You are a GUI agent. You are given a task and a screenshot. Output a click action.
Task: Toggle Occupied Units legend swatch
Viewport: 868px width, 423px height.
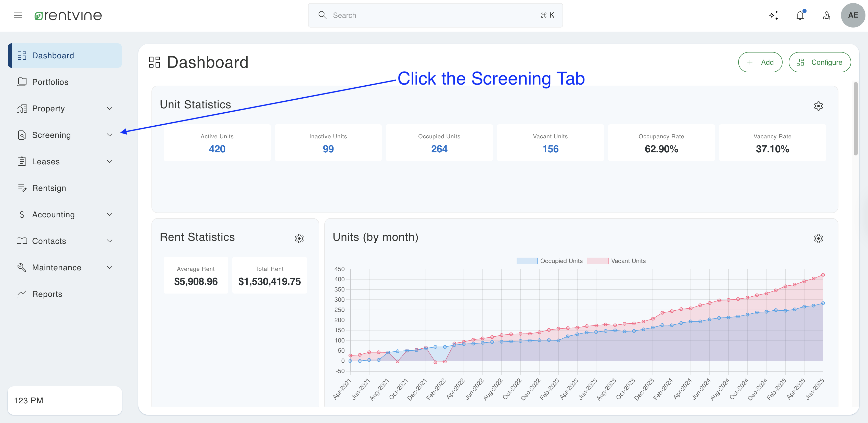point(527,261)
